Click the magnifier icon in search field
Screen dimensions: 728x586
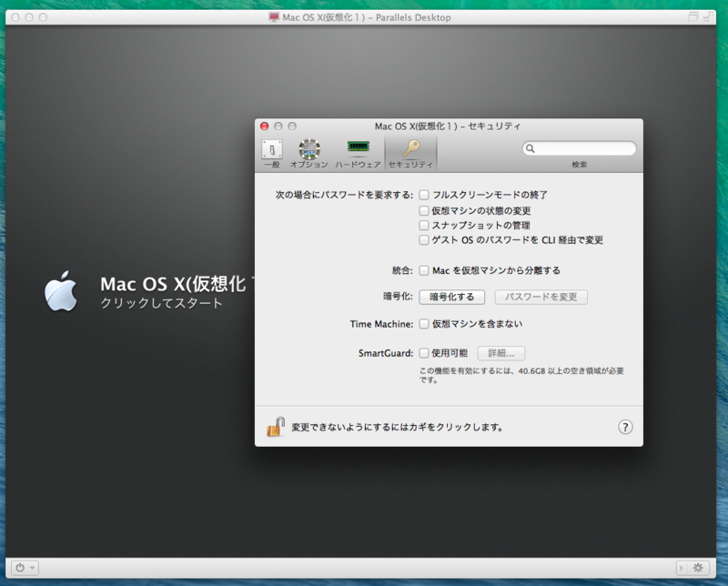click(x=531, y=148)
